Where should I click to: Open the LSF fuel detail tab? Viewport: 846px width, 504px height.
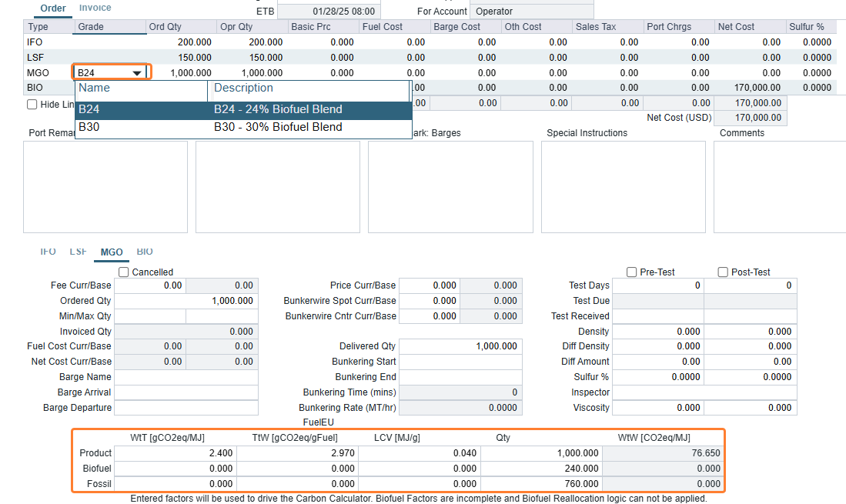point(78,252)
